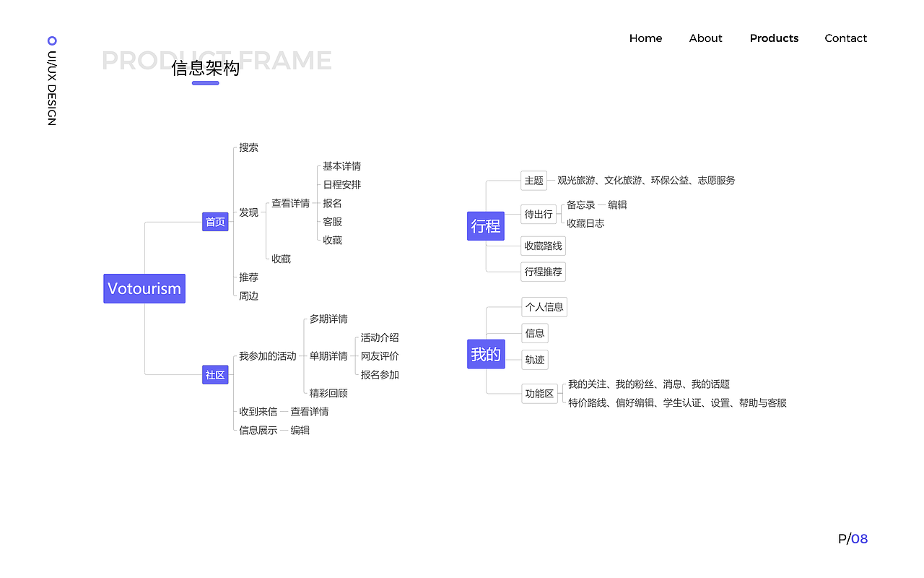
Task: Click the 社区 branch node
Action: click(x=214, y=374)
